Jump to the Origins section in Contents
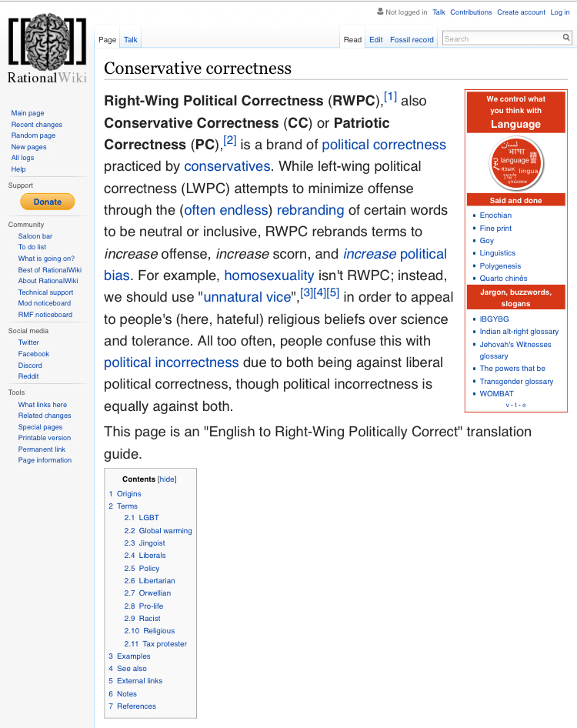This screenshot has height=728, width=577. point(125,493)
